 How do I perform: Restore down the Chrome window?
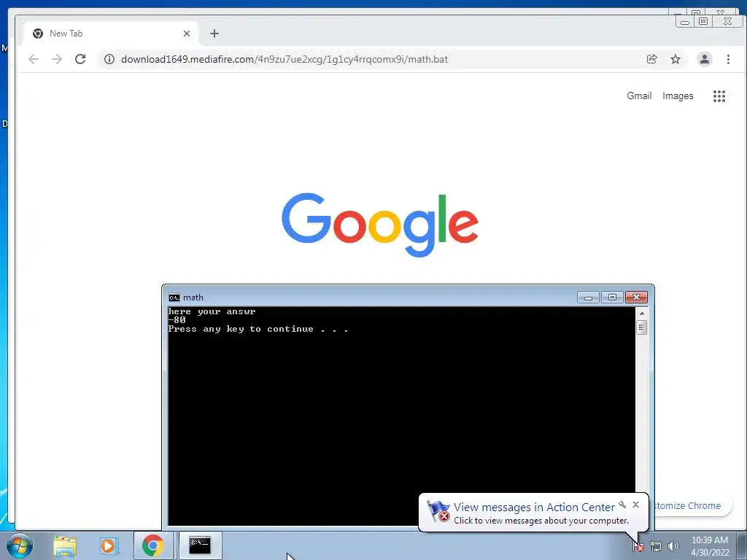703,21
